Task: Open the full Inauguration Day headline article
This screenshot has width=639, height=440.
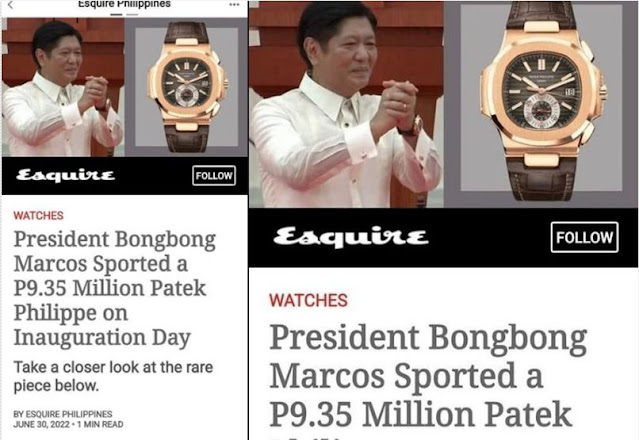Action: (115, 288)
